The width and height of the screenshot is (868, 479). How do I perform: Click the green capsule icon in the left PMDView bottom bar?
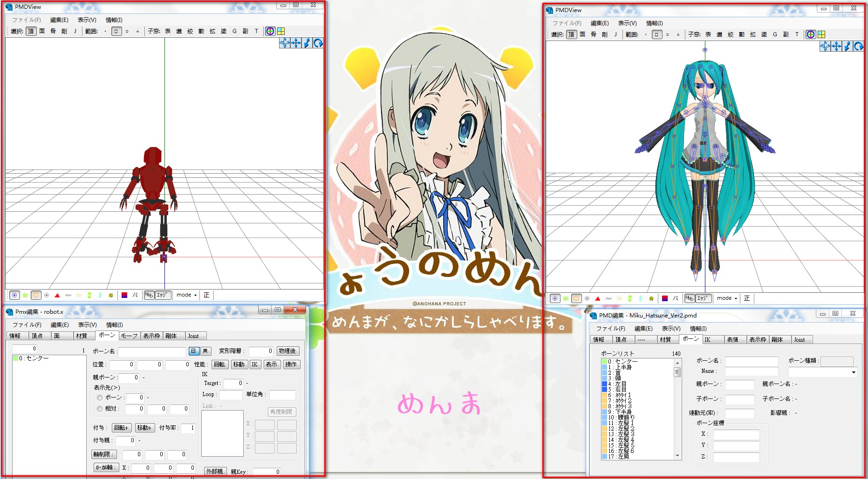(89, 295)
